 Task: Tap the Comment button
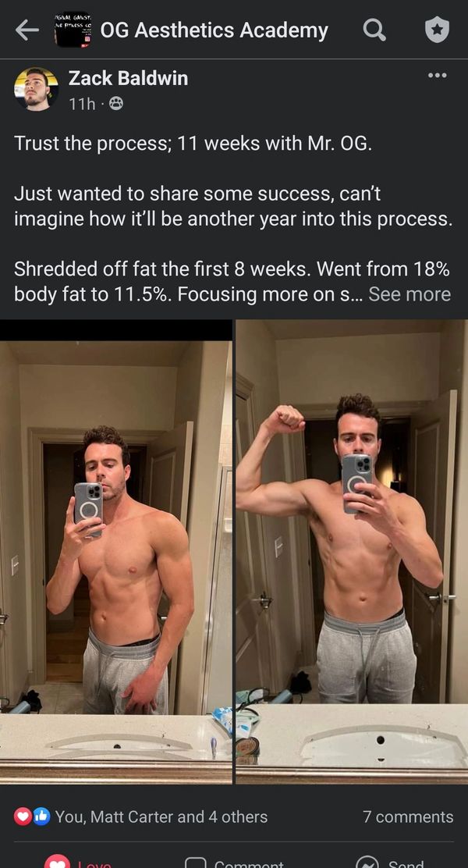[235, 861]
